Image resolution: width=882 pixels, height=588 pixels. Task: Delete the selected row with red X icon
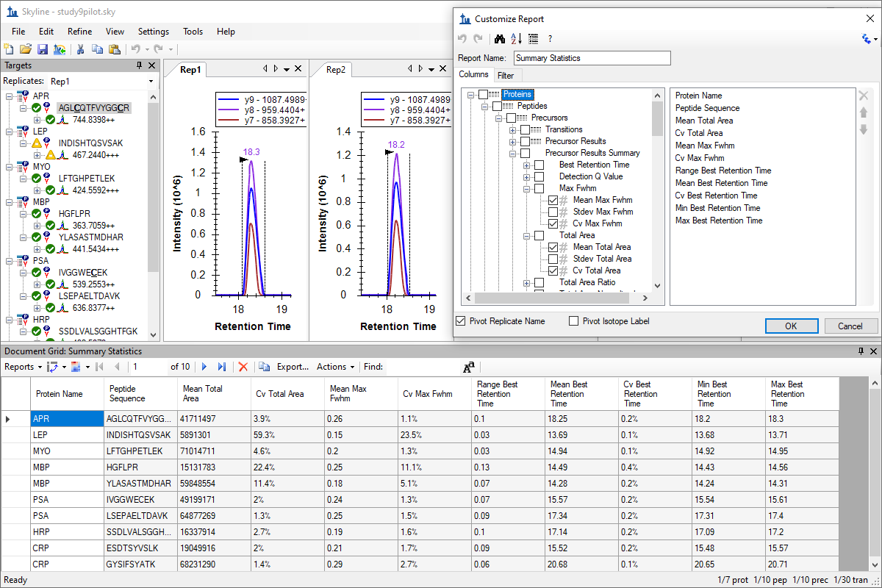pyautogui.click(x=243, y=367)
